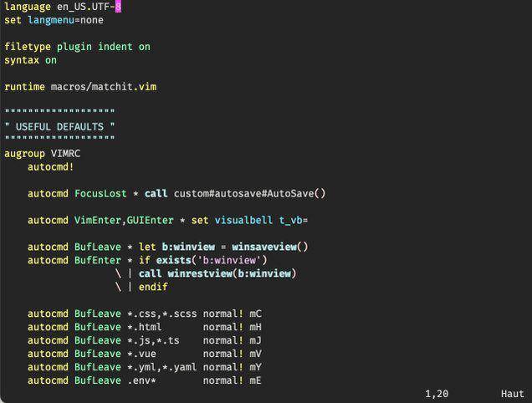
Task: Click mark 'mE' on the .env line
Action: (255, 380)
